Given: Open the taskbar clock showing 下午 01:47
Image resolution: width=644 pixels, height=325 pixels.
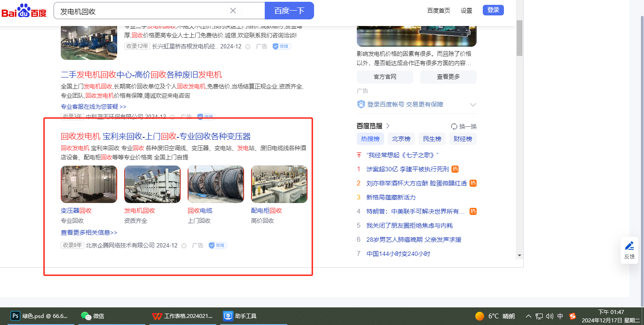Looking at the screenshot, I should 611,316.
